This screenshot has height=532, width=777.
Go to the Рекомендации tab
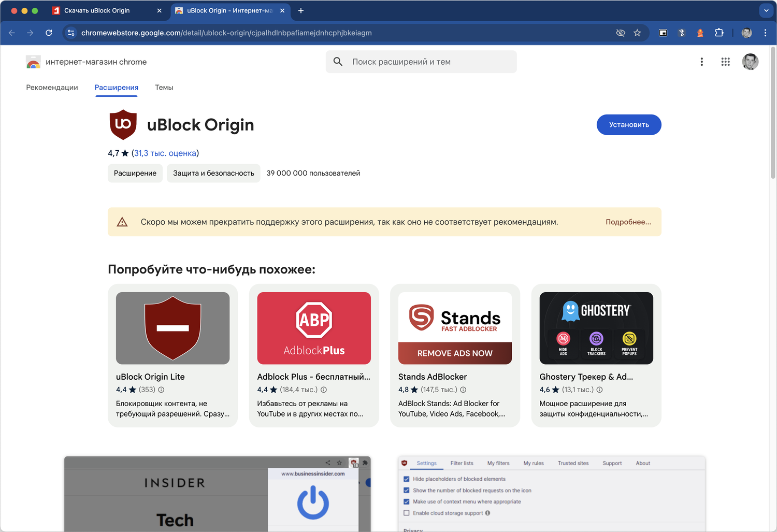[x=52, y=88]
